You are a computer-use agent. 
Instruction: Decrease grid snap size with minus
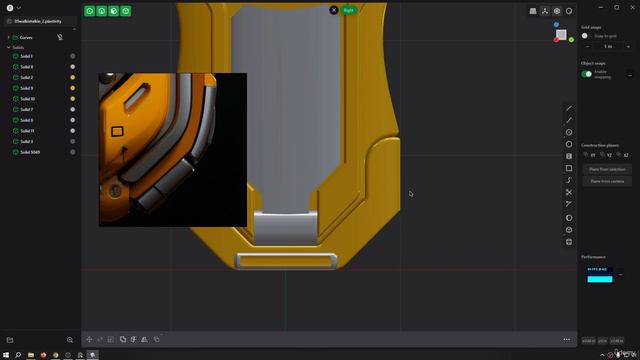588,47
